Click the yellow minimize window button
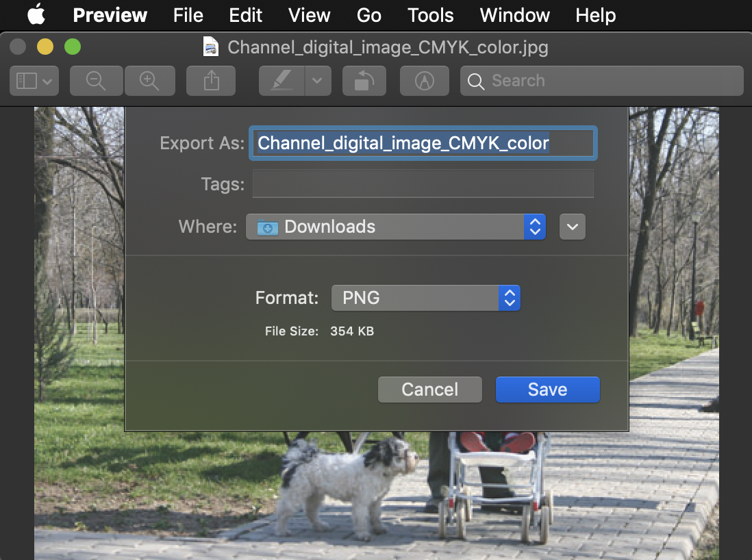The image size is (752, 560). point(45,47)
